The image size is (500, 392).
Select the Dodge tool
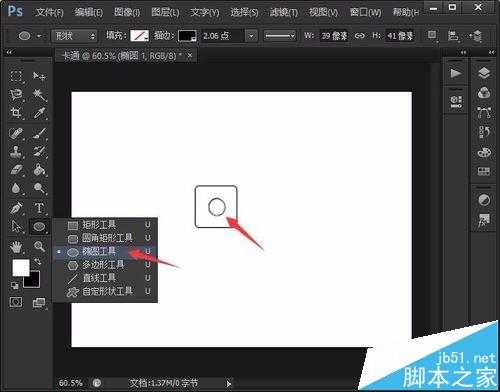click(39, 189)
